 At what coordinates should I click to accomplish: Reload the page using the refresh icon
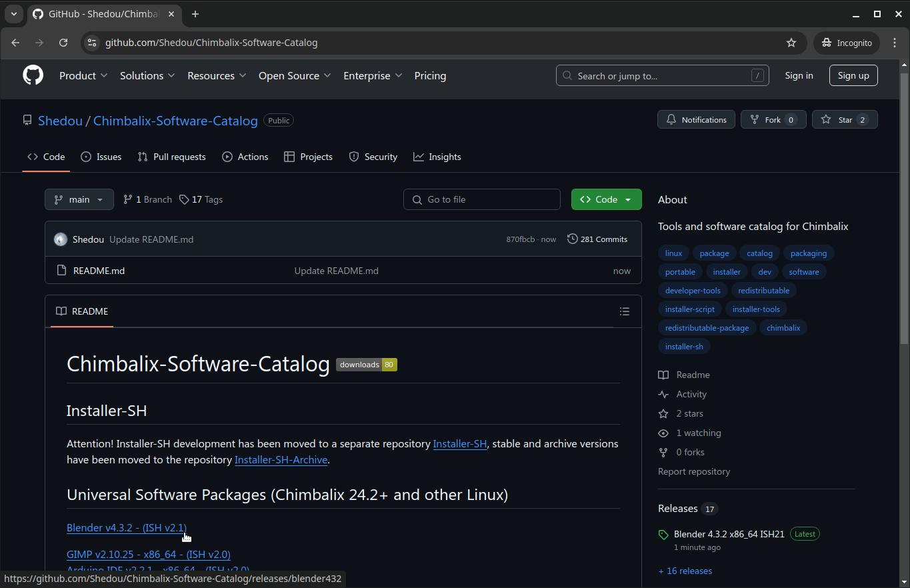pyautogui.click(x=63, y=43)
